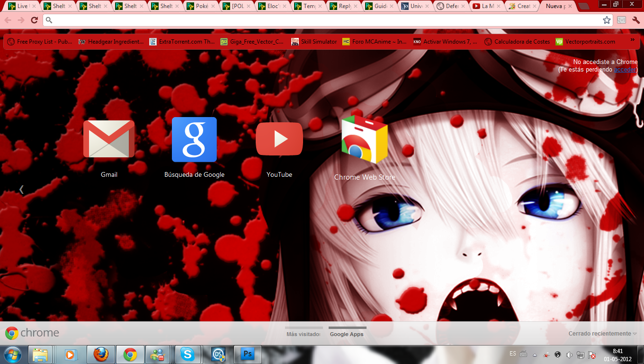The height and width of the screenshot is (364, 644).
Task: Open the DS shield app on taskbar
Action: coord(218,355)
